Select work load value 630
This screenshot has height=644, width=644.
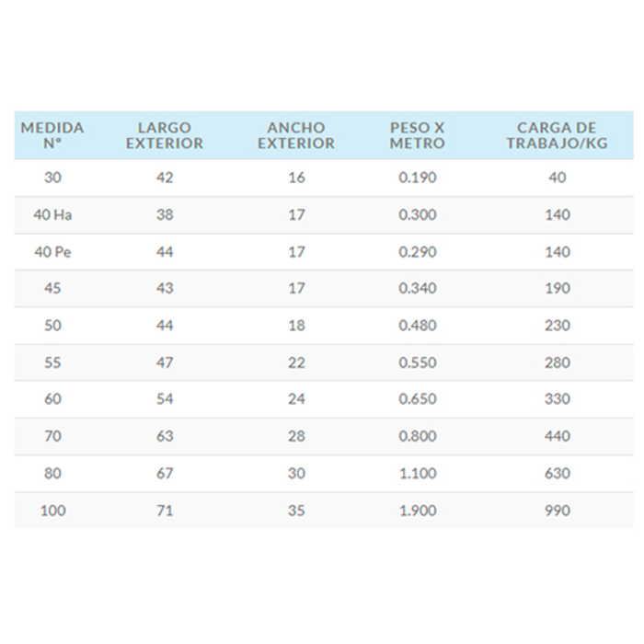558,473
